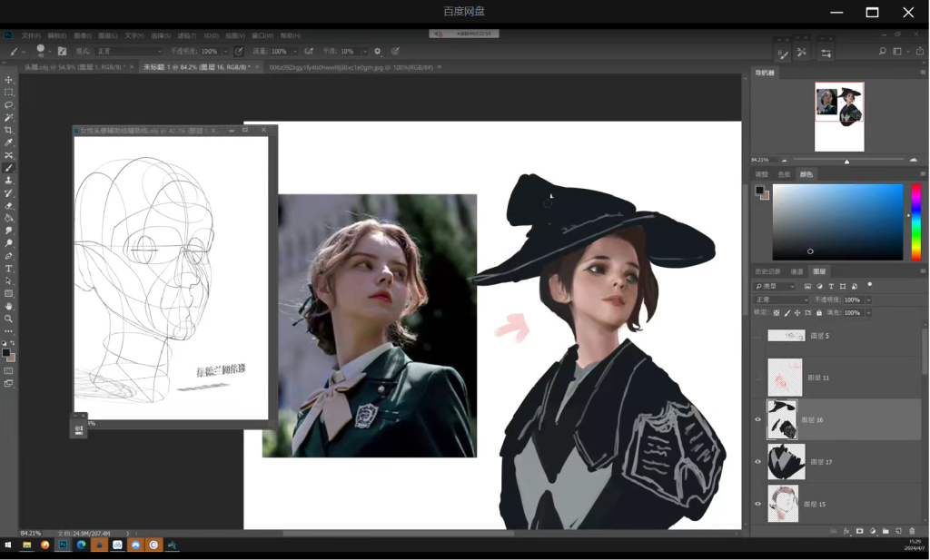This screenshot has width=930, height=560.
Task: Hide layer 图层 17
Action: click(758, 461)
